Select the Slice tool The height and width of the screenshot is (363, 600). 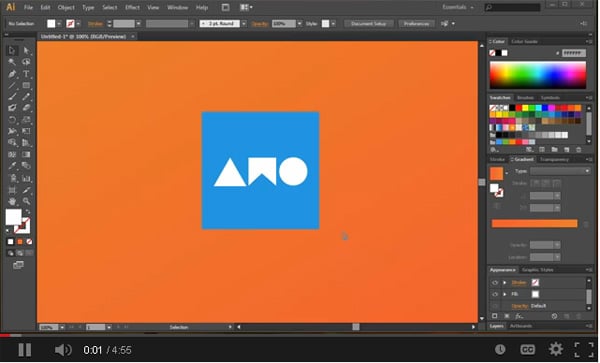[26, 190]
